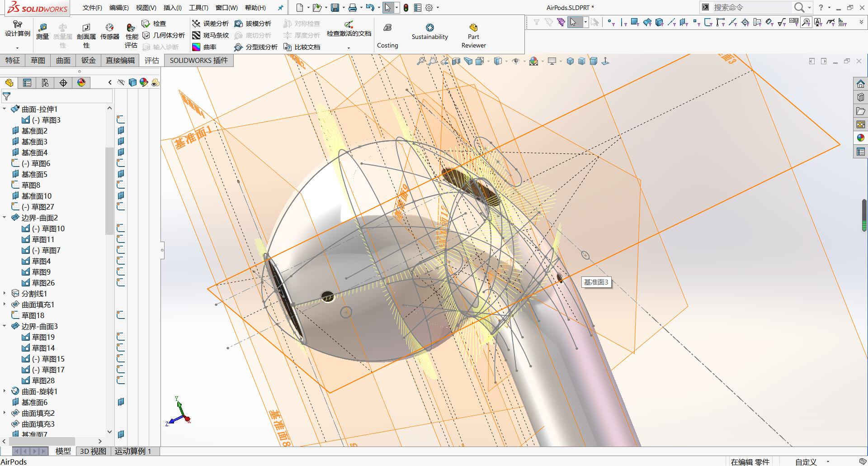868x466 pixels.
Task: Open Design Library in task pane
Action: pyautogui.click(x=860, y=97)
